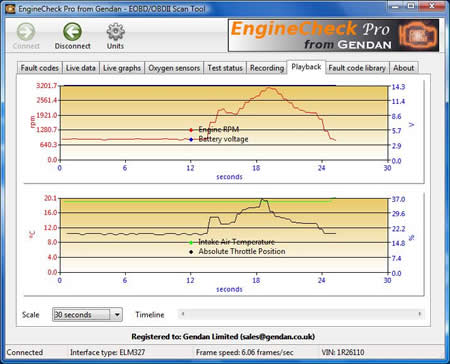Click the '37.0' throttle percent axis value

tap(398, 199)
